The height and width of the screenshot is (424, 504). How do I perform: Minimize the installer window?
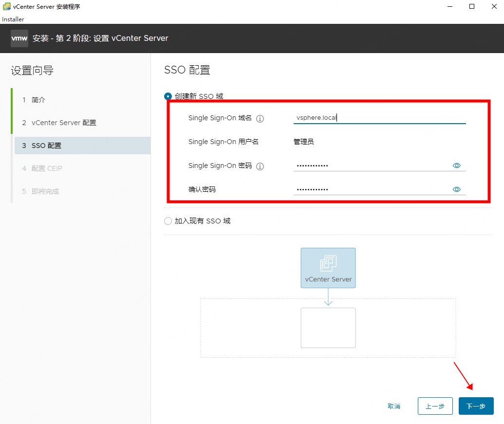coord(449,6)
